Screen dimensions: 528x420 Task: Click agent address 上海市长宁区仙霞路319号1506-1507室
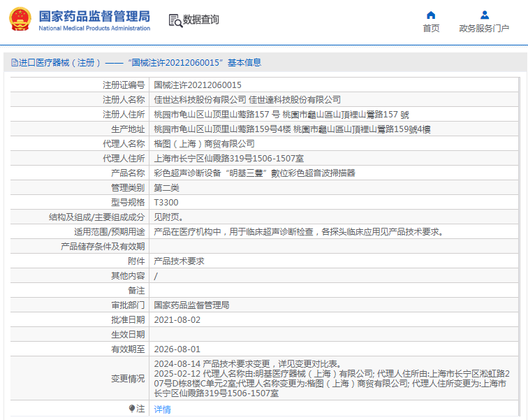pos(228,159)
